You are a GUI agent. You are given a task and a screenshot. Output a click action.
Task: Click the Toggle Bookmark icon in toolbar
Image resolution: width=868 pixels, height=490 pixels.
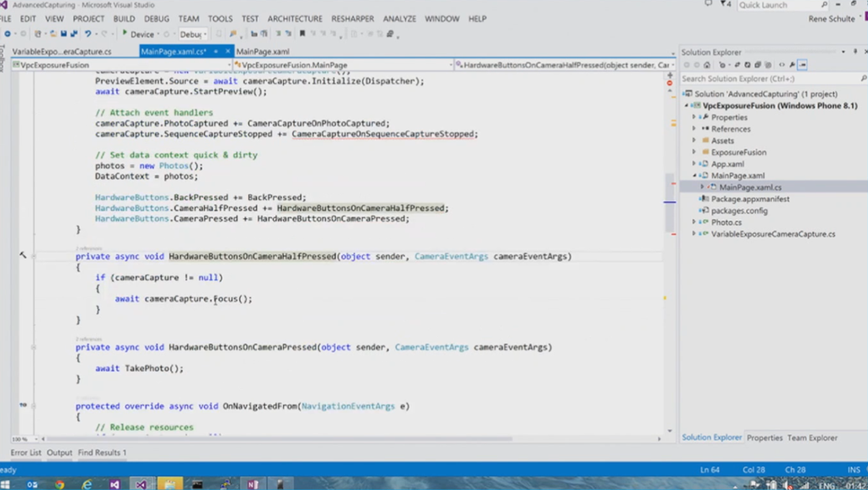303,34
